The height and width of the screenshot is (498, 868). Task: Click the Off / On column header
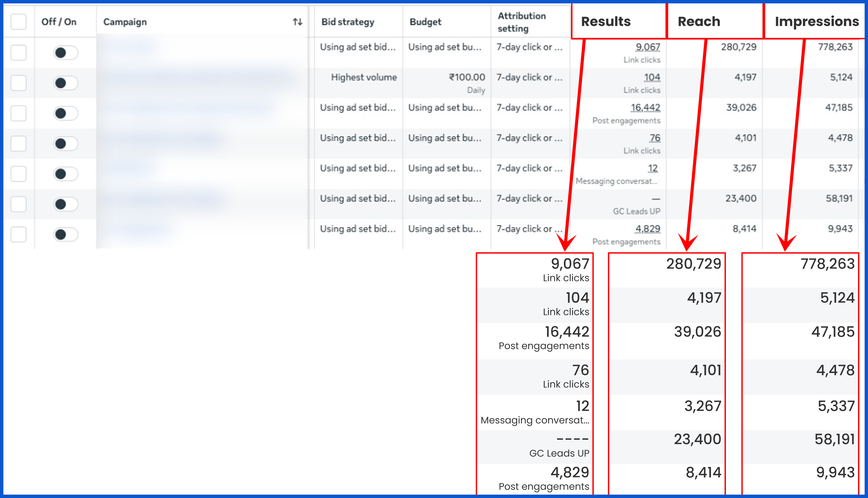point(59,22)
